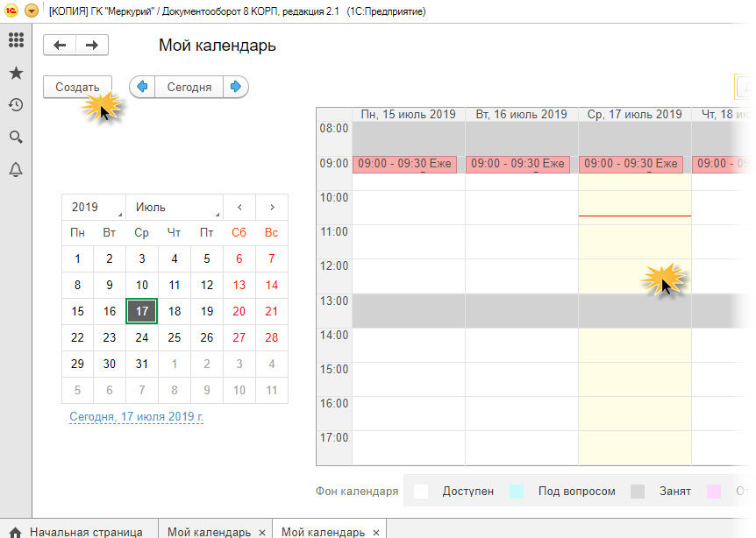This screenshot has width=756, height=538.
Task: Go back with the left arrow button
Action: 60,46
